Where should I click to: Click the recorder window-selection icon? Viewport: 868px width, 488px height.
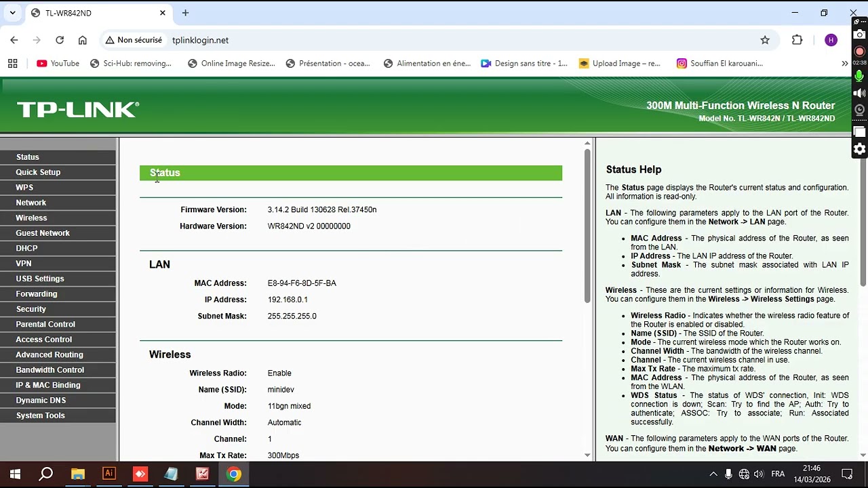click(x=859, y=132)
